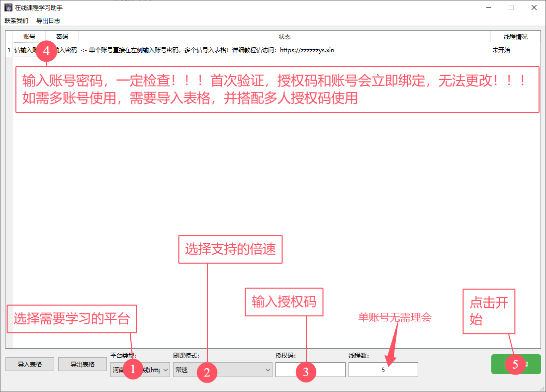546x392 pixels.
Task: Click the 状态 column header
Action: click(284, 37)
